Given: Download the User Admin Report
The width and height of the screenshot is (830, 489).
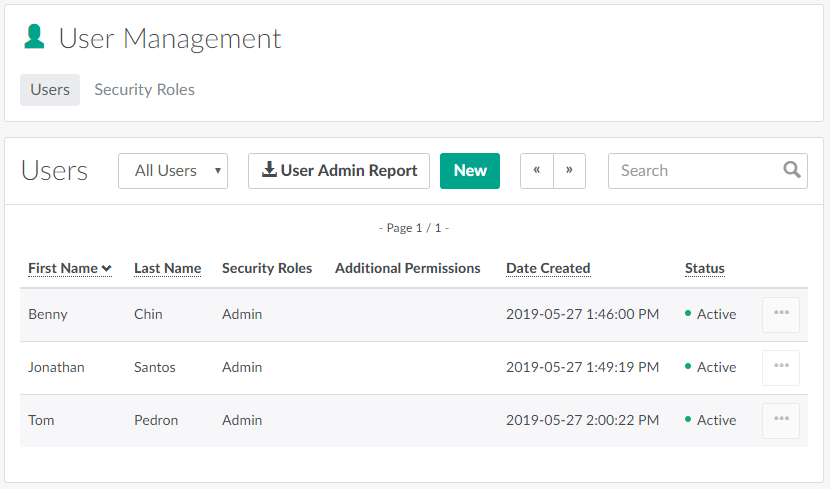Looking at the screenshot, I should [339, 170].
